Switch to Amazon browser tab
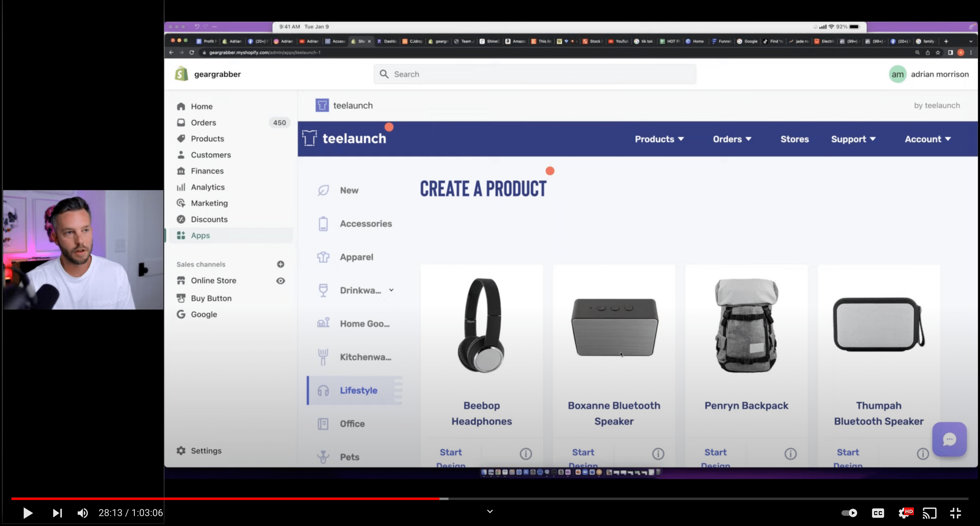This screenshot has width=980, height=526. coord(515,41)
